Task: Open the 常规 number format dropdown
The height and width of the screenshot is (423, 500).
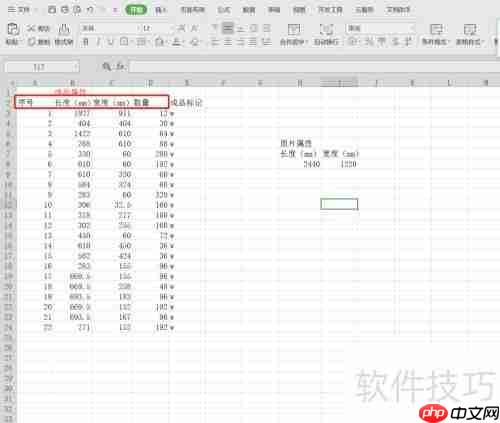Action: 381,29
